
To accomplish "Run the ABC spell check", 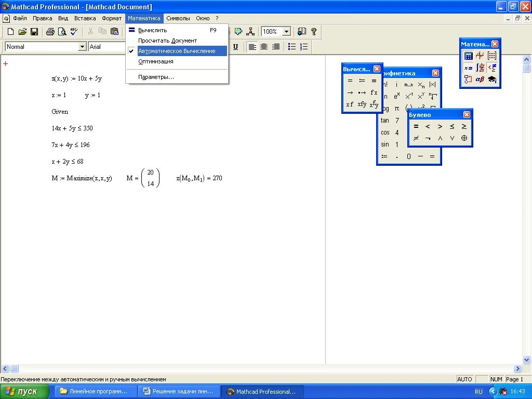I will click(74, 32).
